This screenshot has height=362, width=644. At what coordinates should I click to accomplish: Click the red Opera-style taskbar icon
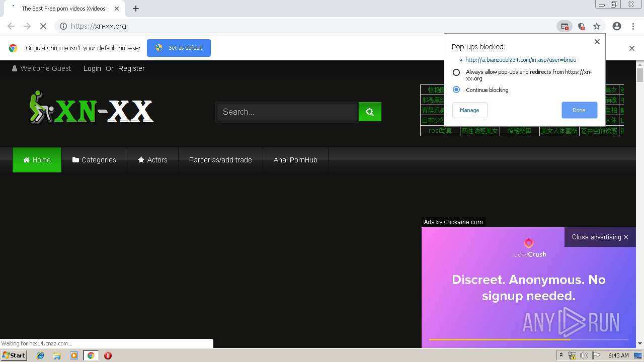(108, 355)
